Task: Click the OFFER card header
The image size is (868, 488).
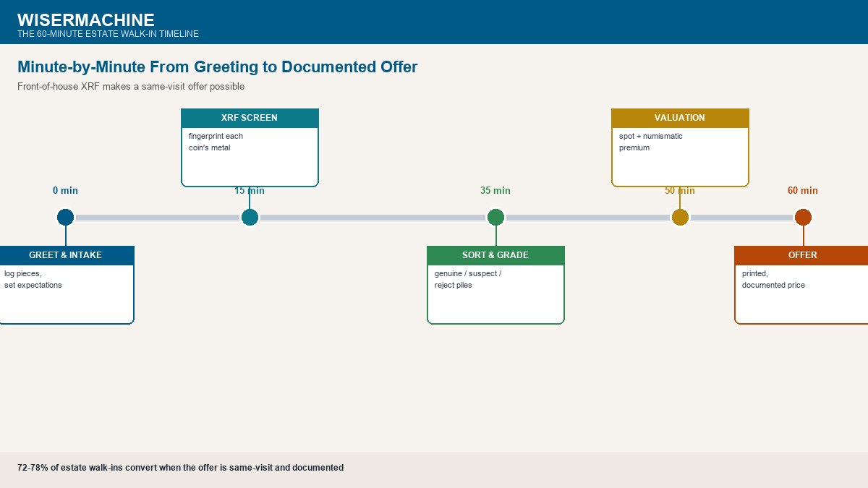Action: coord(801,255)
